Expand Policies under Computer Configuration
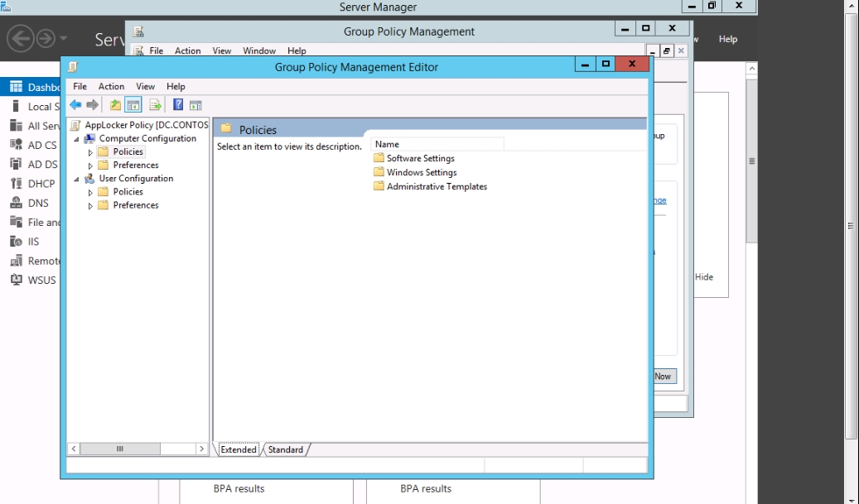 coord(90,152)
